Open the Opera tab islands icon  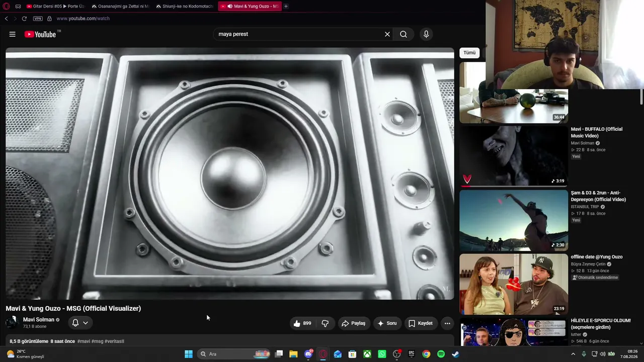coord(18,7)
